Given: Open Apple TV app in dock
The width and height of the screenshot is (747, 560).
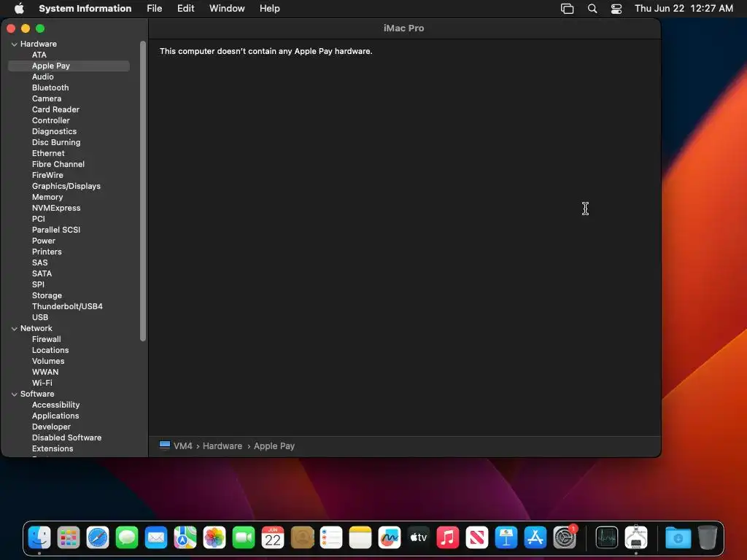Looking at the screenshot, I should coord(419,537).
